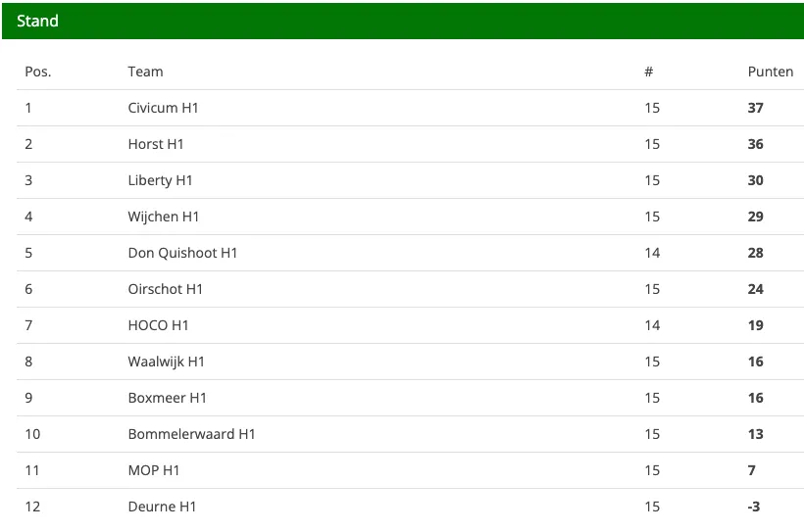Click Bommelerwaard H1 team name
This screenshot has width=804, height=532.
coord(191,434)
